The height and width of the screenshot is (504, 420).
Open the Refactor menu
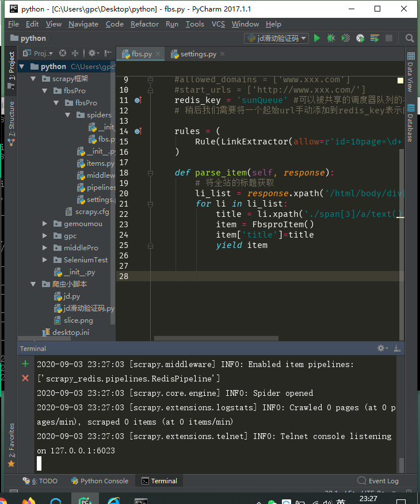(x=144, y=24)
